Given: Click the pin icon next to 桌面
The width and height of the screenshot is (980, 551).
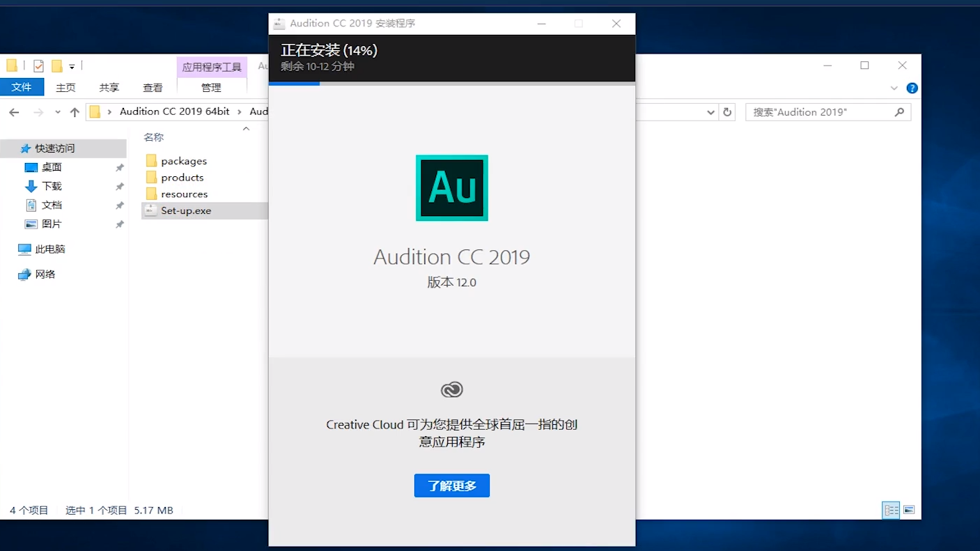Looking at the screenshot, I should (120, 168).
